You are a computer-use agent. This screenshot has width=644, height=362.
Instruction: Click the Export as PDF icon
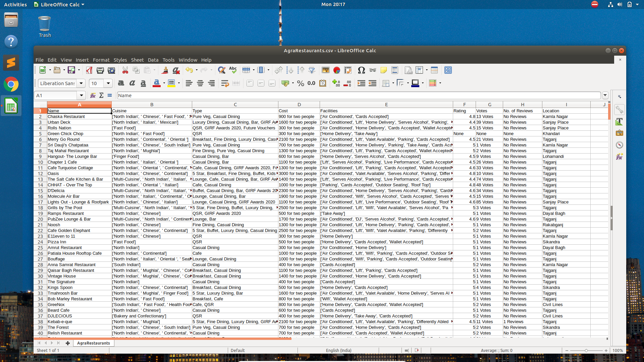pos(89,70)
